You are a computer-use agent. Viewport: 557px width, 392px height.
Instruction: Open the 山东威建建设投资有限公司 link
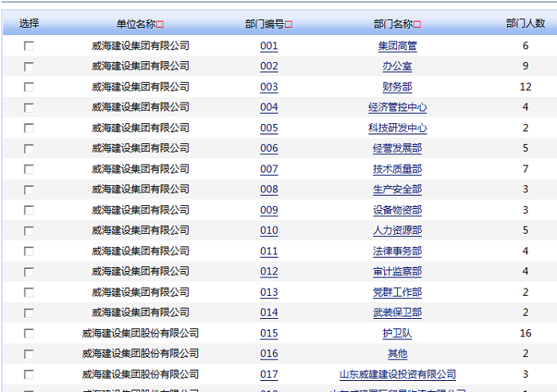click(398, 375)
